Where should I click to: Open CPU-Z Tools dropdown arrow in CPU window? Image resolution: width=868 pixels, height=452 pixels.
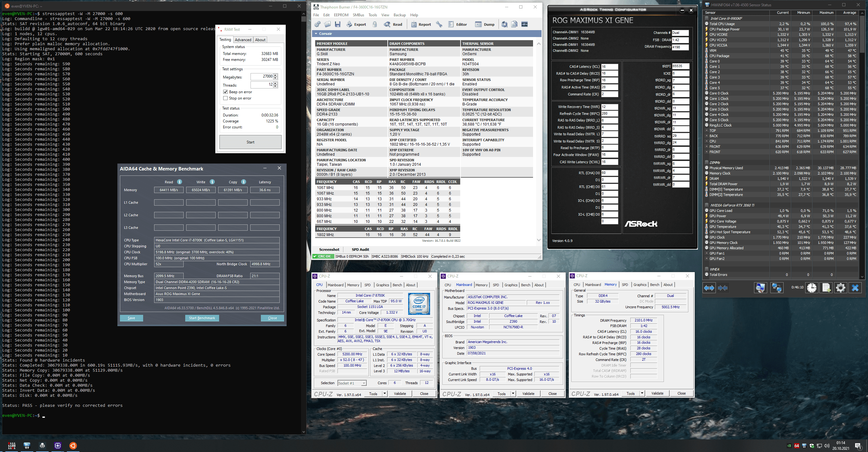click(x=385, y=393)
